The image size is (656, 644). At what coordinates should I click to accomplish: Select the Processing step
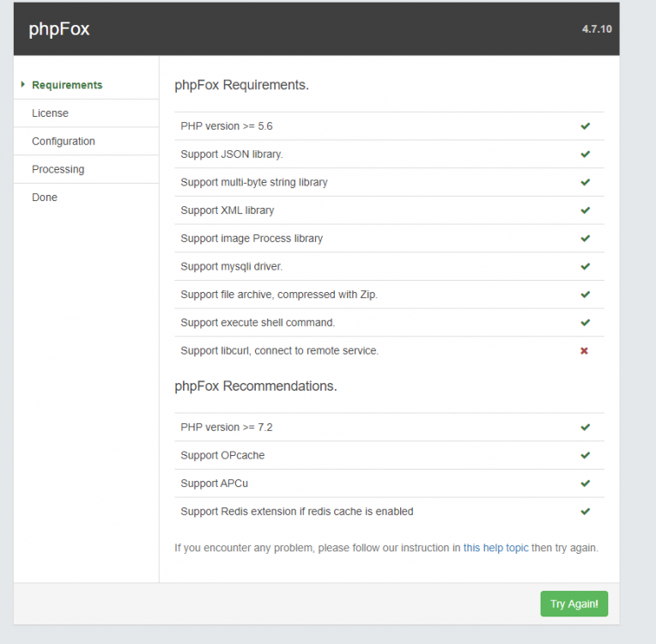[x=58, y=169]
